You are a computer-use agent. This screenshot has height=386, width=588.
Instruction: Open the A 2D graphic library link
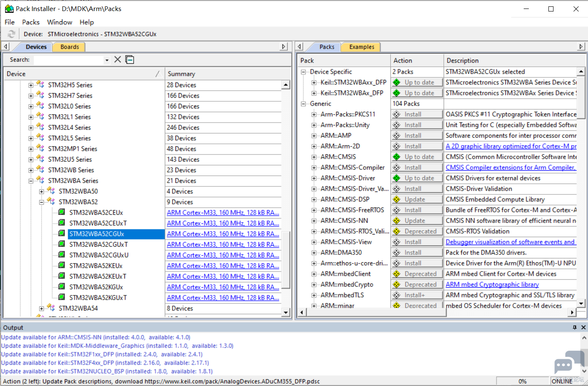511,146
